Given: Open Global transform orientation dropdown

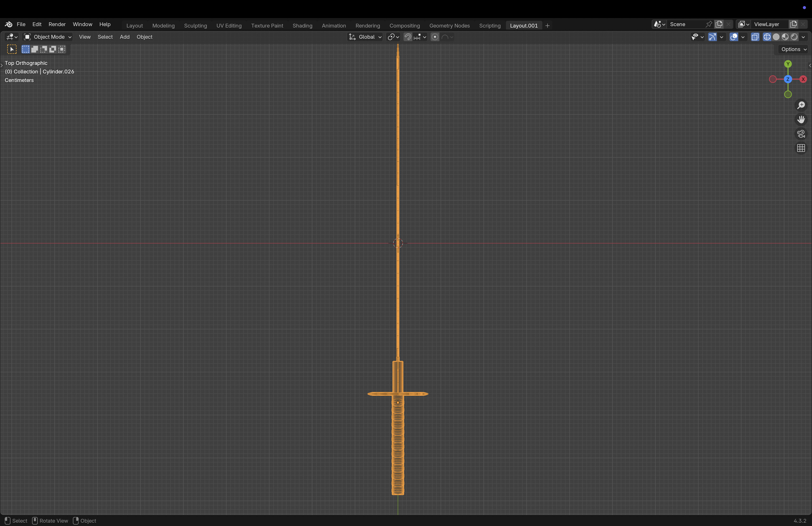Looking at the screenshot, I should tap(365, 37).
